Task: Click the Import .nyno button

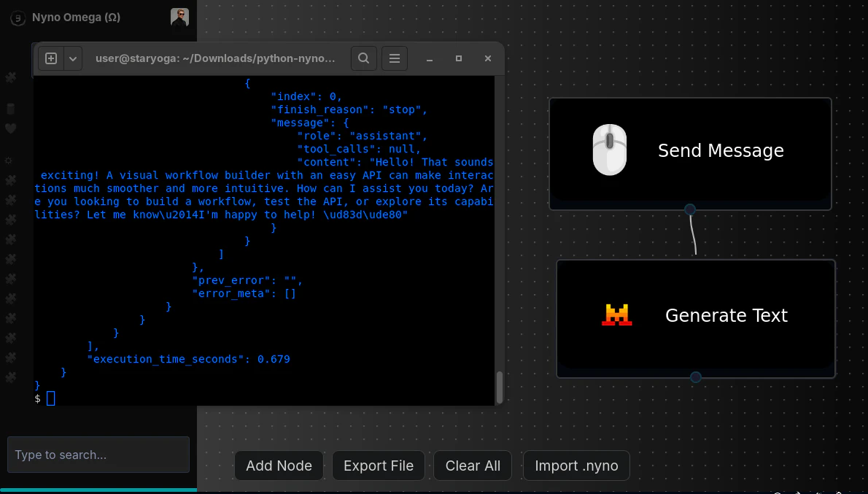Action: pos(576,466)
